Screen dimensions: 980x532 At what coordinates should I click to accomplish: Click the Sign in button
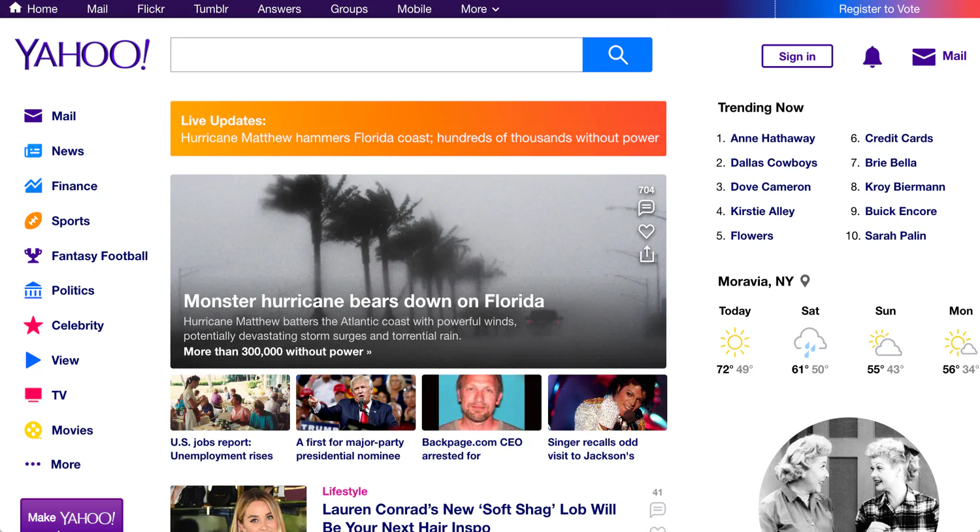[x=797, y=56]
